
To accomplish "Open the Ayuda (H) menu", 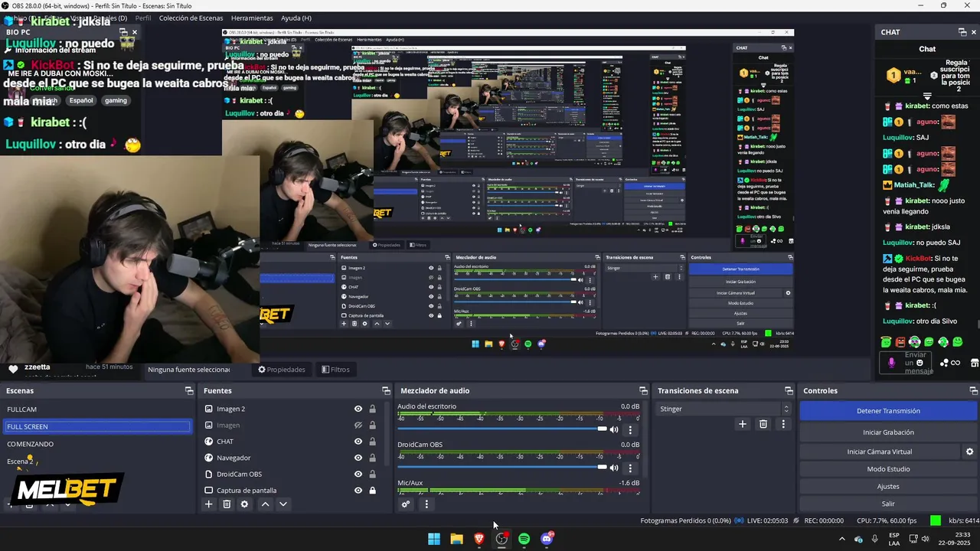I will (x=296, y=18).
